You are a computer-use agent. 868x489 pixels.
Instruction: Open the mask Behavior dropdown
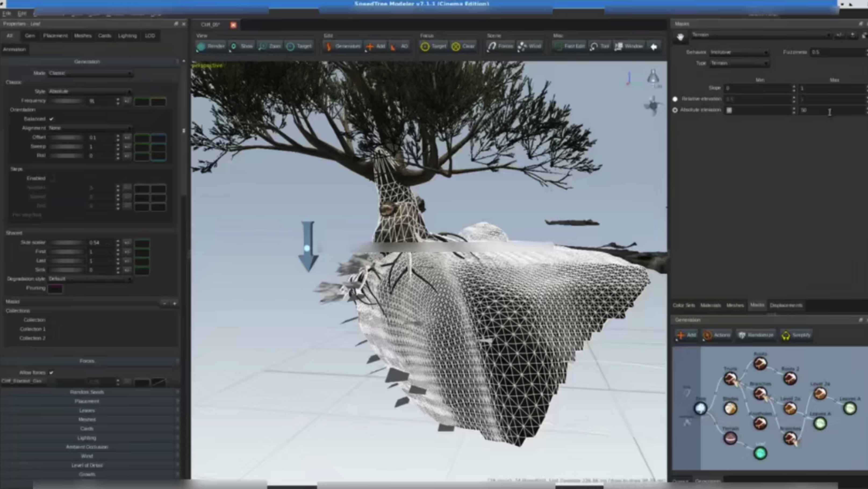pos(739,52)
